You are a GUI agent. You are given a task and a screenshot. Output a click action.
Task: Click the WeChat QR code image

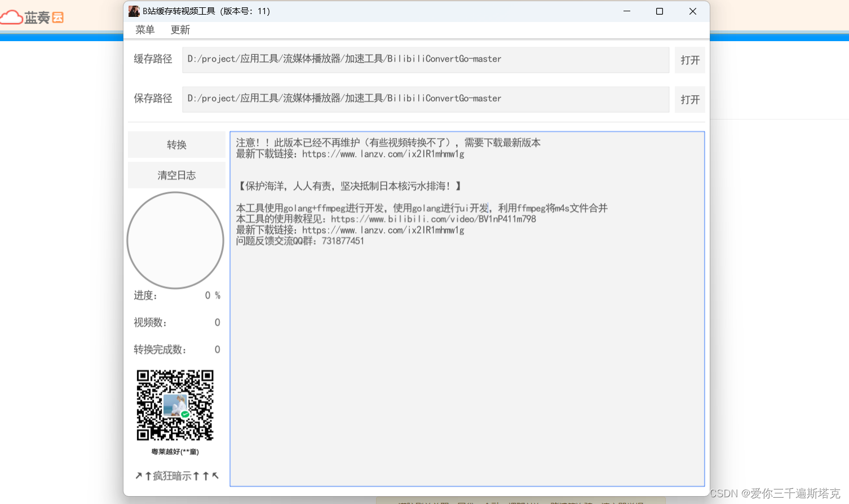pyautogui.click(x=175, y=405)
